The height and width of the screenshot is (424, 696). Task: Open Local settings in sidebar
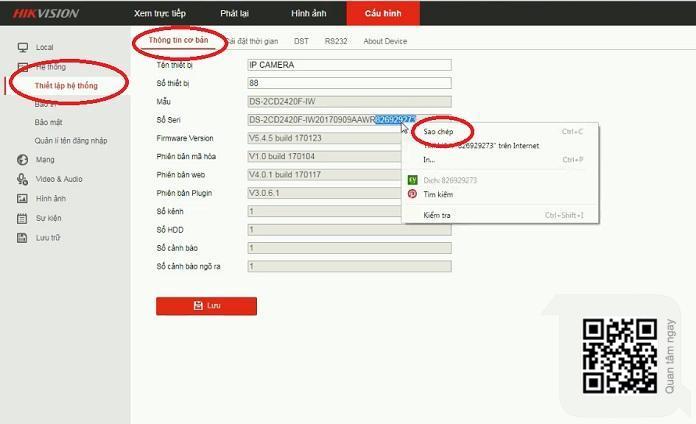pyautogui.click(x=44, y=47)
